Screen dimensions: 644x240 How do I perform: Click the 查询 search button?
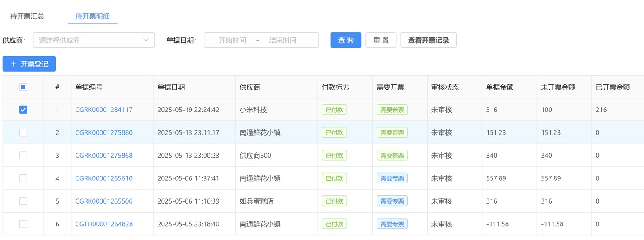click(x=346, y=40)
